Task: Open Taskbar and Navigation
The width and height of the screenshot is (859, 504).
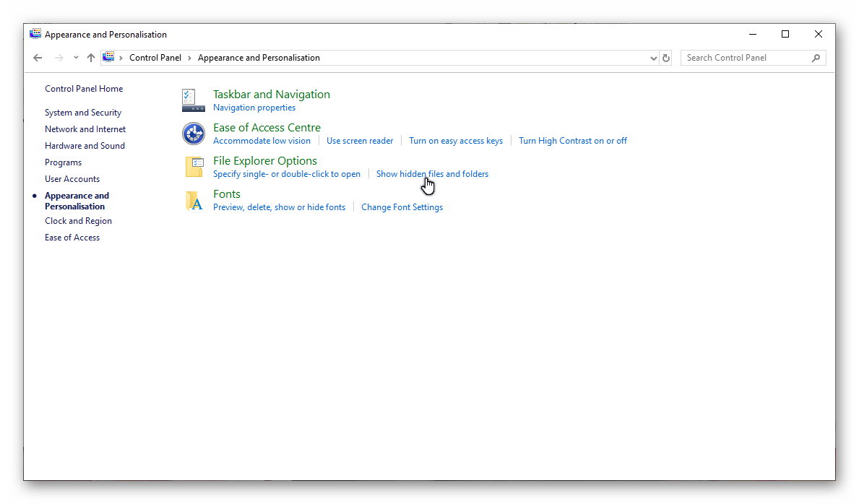Action: click(x=271, y=94)
